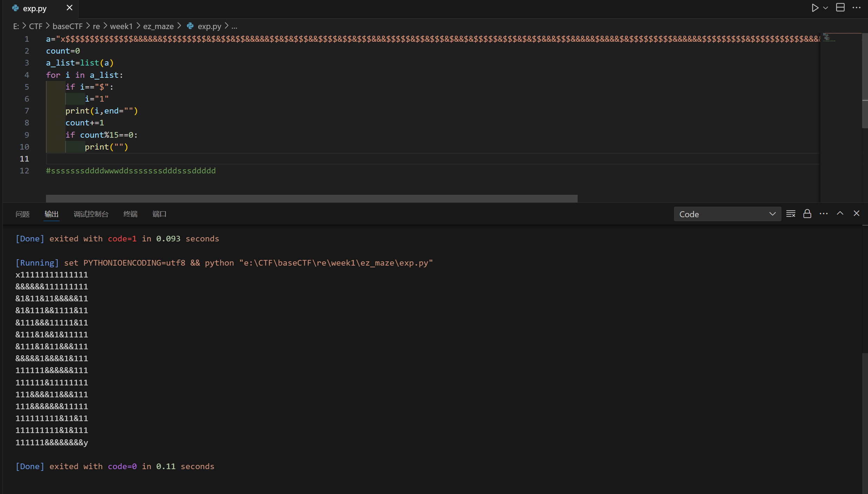
Task: Close the bottom panel
Action: tap(856, 213)
